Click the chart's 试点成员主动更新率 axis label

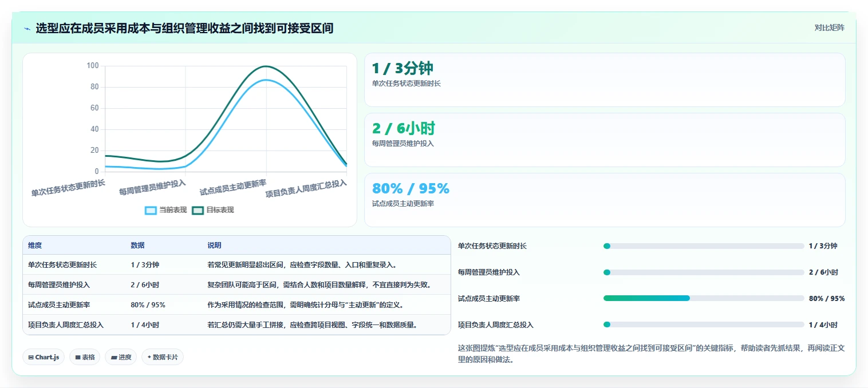pyautogui.click(x=233, y=187)
